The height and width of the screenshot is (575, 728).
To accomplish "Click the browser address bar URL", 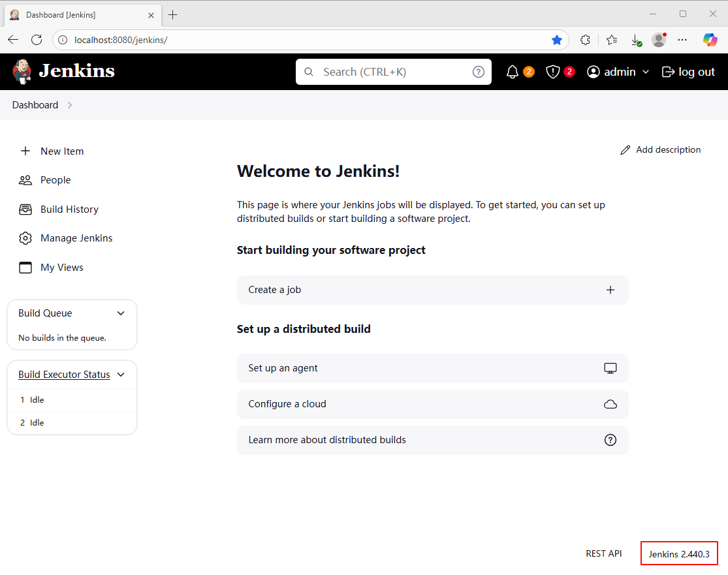I will pos(121,40).
